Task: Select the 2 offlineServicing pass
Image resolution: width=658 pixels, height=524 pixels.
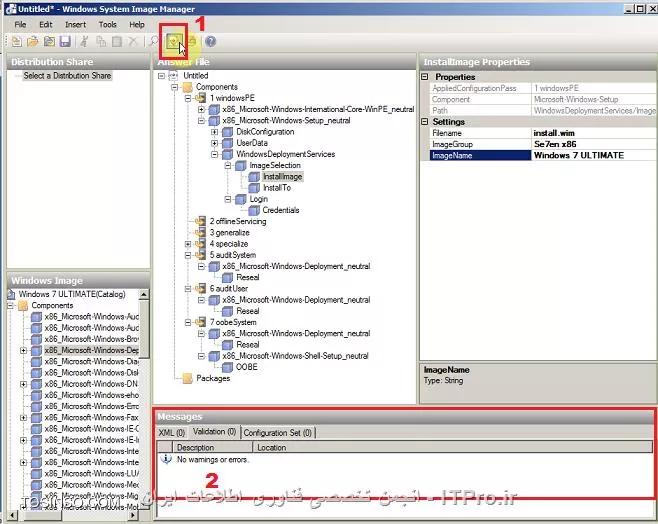Action: [x=238, y=222]
